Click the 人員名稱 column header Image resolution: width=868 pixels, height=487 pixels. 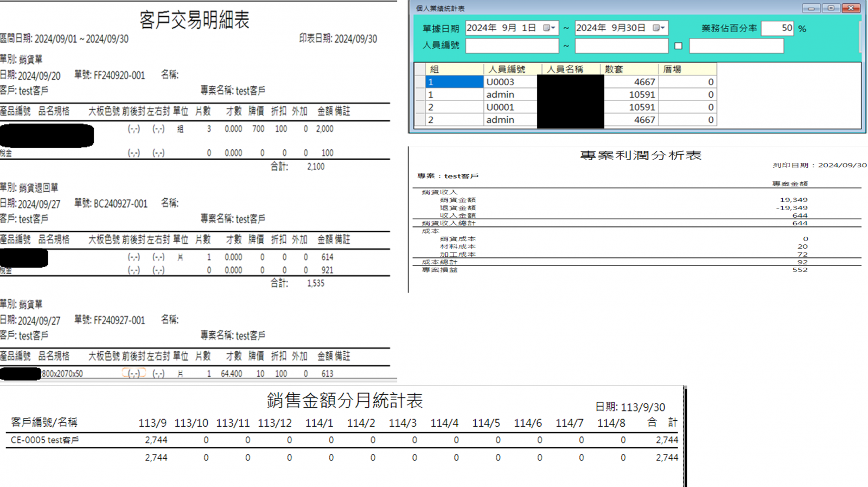(x=571, y=69)
